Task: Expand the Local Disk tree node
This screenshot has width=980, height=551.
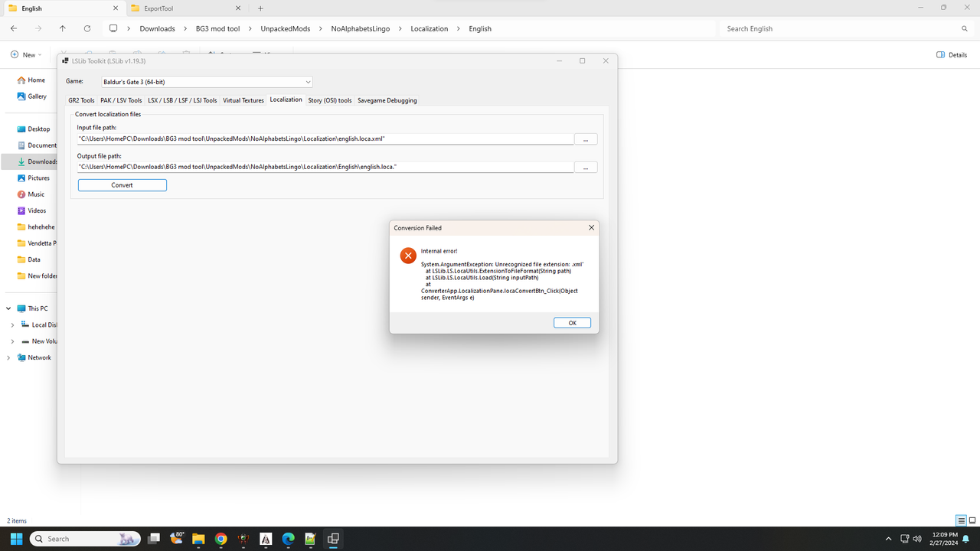Action: click(12, 325)
